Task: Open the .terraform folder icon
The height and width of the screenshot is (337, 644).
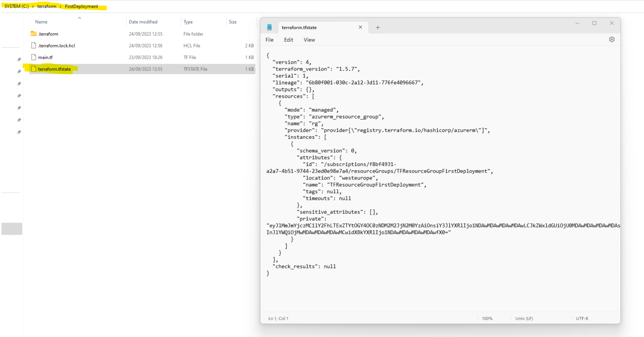Action: click(x=33, y=34)
